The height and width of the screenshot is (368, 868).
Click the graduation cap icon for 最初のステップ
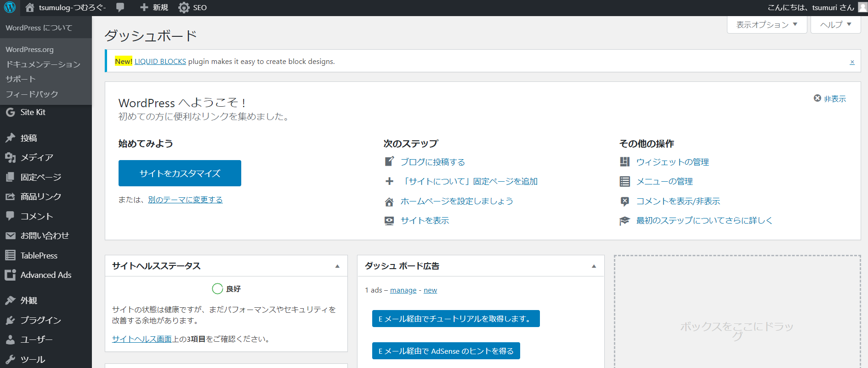(x=625, y=221)
